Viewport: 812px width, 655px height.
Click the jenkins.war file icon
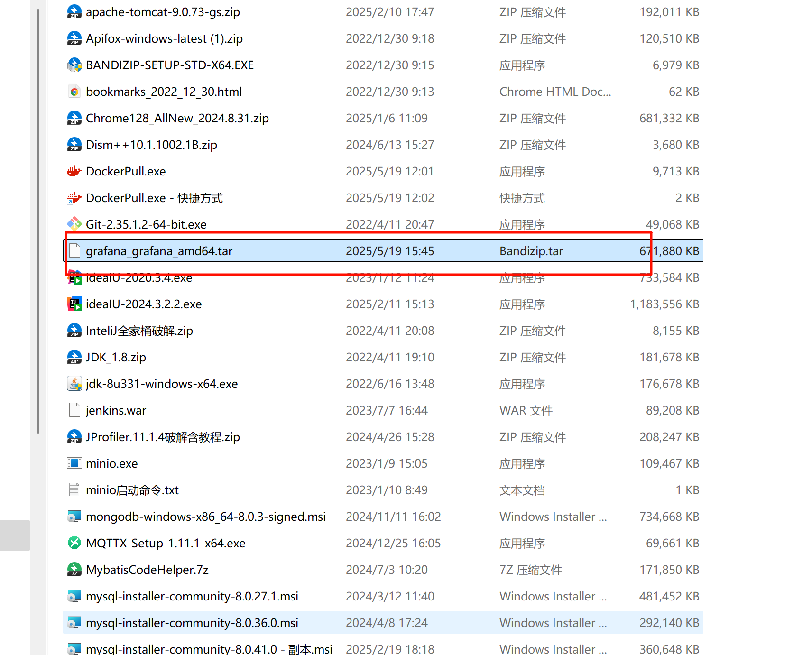[74, 410]
